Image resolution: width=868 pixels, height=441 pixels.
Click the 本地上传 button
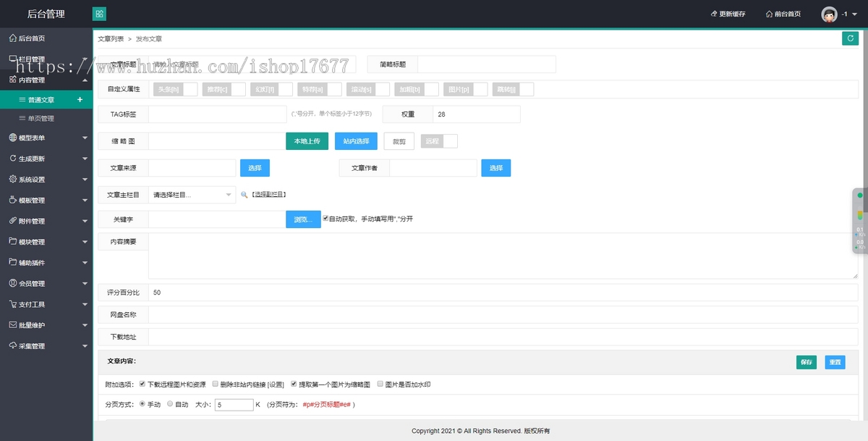pyautogui.click(x=307, y=141)
